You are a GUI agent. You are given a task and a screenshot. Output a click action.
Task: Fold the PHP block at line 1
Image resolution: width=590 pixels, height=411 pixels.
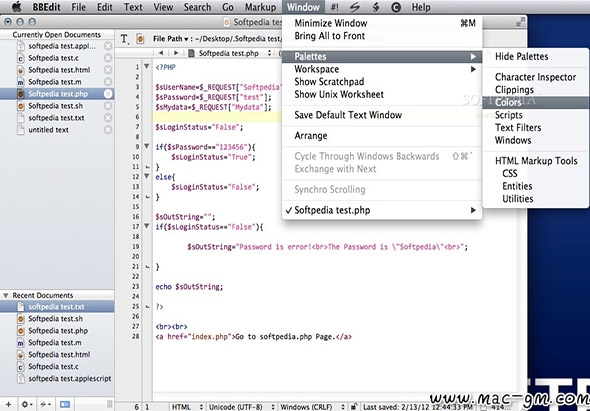147,67
